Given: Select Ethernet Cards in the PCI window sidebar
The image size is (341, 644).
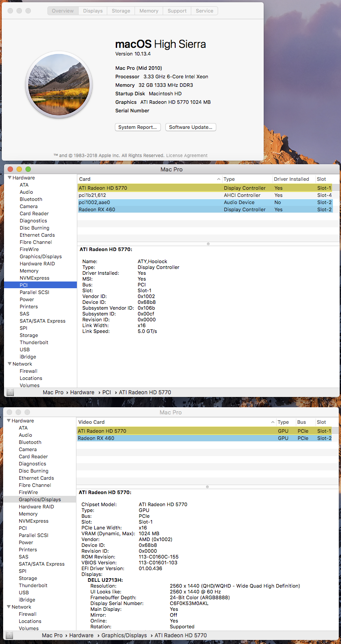Looking at the screenshot, I should click(37, 235).
